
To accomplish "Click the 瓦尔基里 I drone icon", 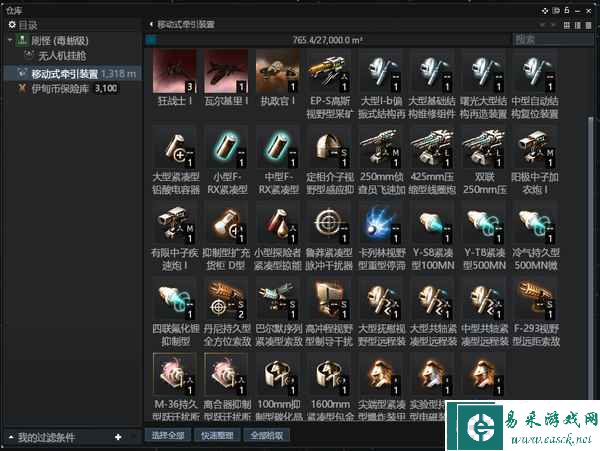I will point(226,75).
